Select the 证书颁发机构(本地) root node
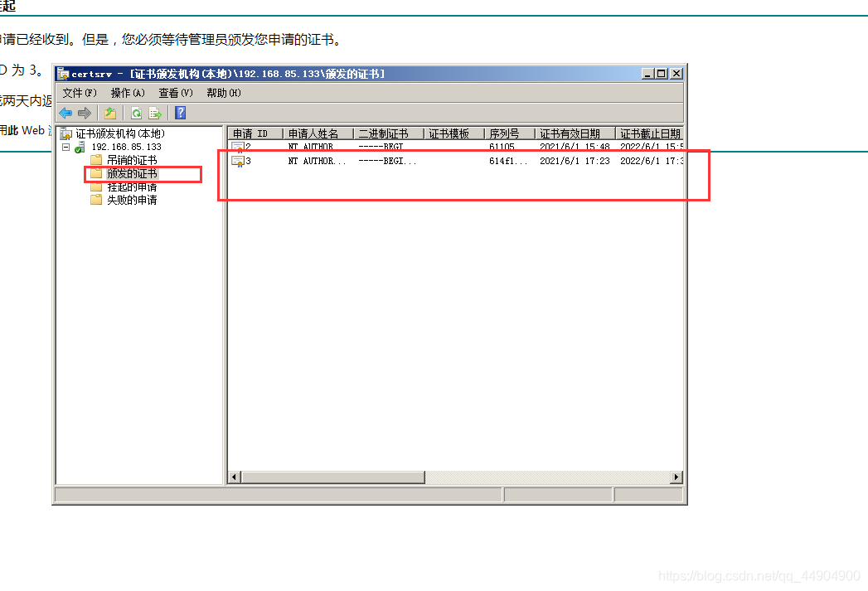This screenshot has width=868, height=591. 120,133
